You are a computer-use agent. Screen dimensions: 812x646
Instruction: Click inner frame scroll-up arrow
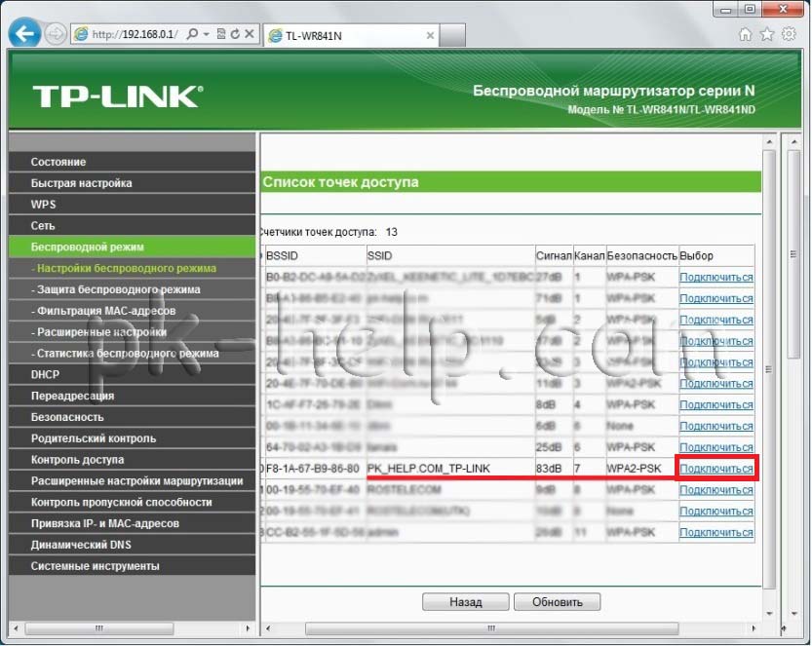[x=769, y=141]
